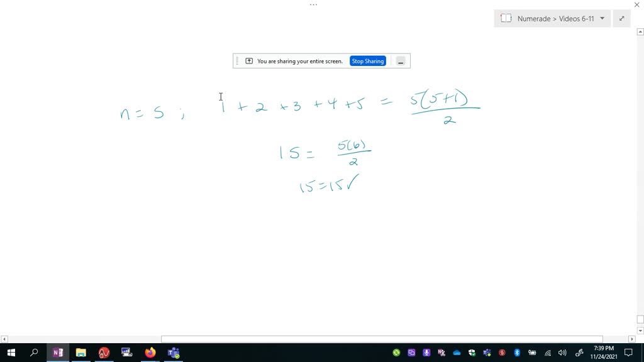This screenshot has width=644, height=362.
Task: Click the full-screen expand icon near page title
Action: pyautogui.click(x=621, y=18)
